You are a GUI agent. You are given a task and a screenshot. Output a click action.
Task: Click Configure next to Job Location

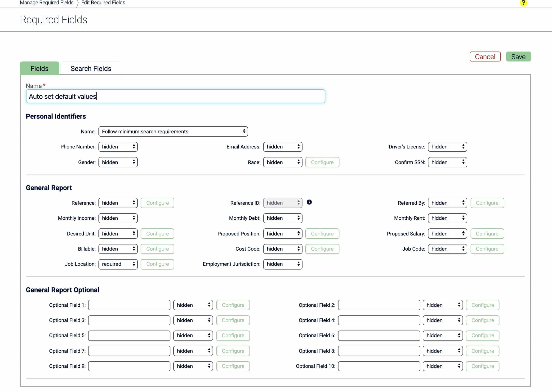click(157, 264)
